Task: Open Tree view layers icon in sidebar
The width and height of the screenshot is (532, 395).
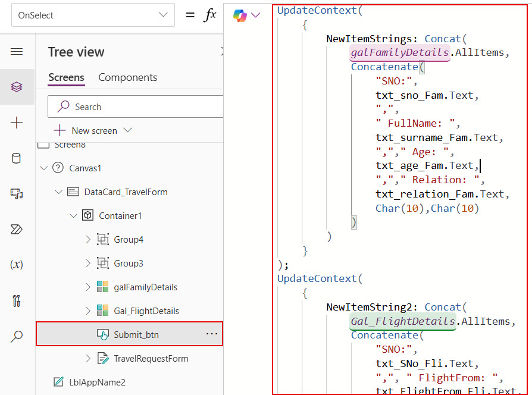Action: pyautogui.click(x=17, y=87)
